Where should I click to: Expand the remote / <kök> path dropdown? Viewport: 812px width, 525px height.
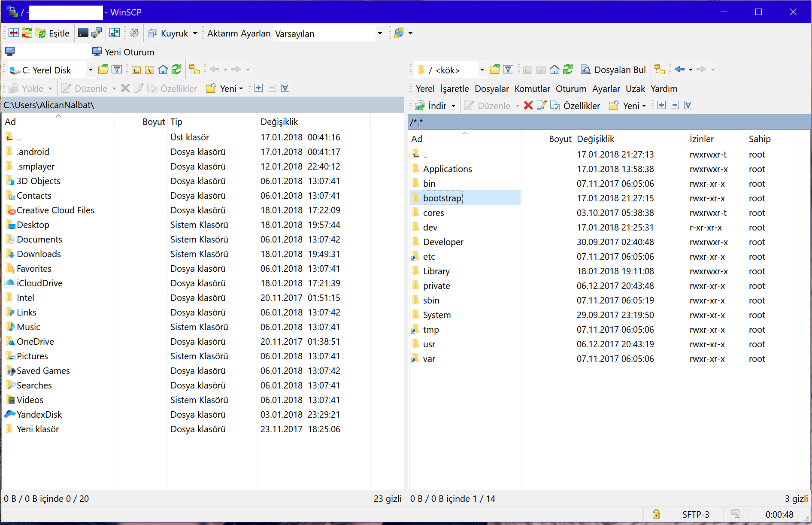click(x=482, y=70)
